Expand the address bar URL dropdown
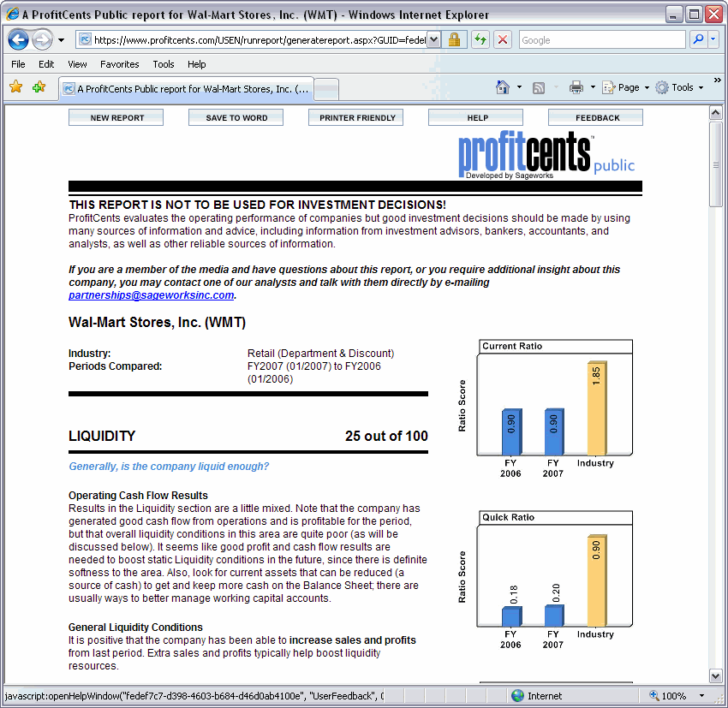 (x=433, y=39)
